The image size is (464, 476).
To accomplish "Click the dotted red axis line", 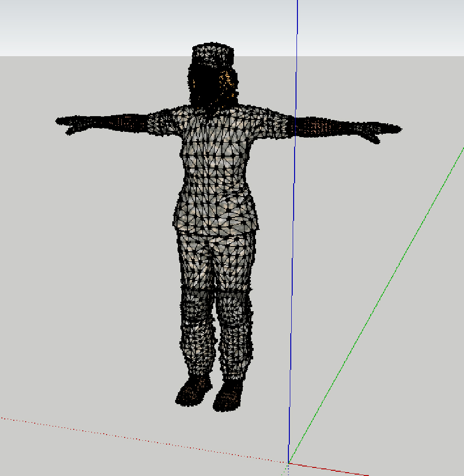I will (144, 440).
